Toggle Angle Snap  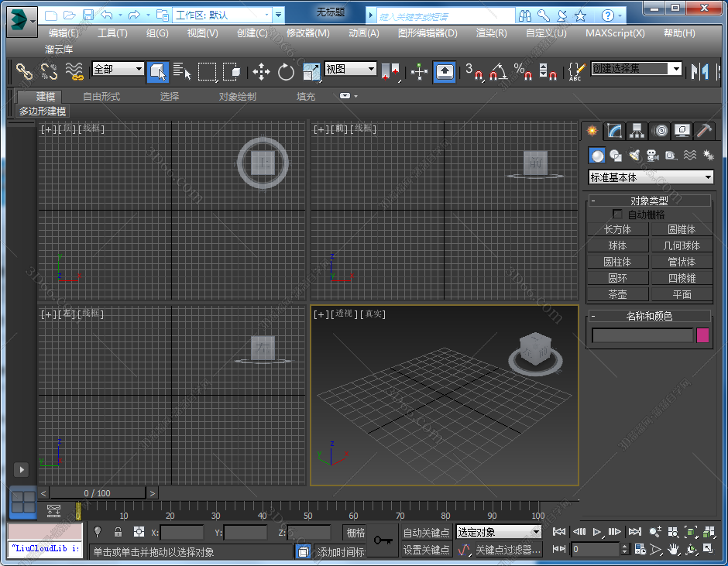pyautogui.click(x=498, y=72)
